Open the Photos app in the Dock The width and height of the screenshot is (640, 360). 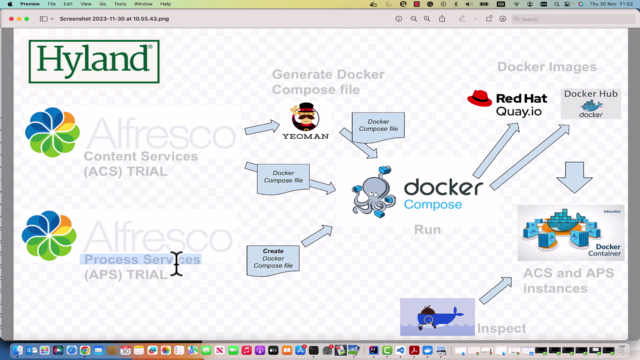tap(166, 350)
